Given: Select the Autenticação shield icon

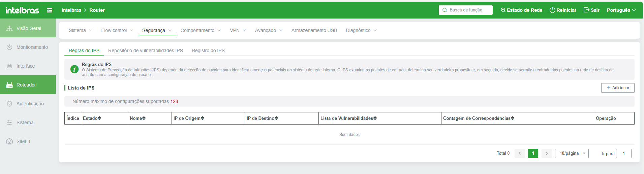Looking at the screenshot, I should click(9, 104).
